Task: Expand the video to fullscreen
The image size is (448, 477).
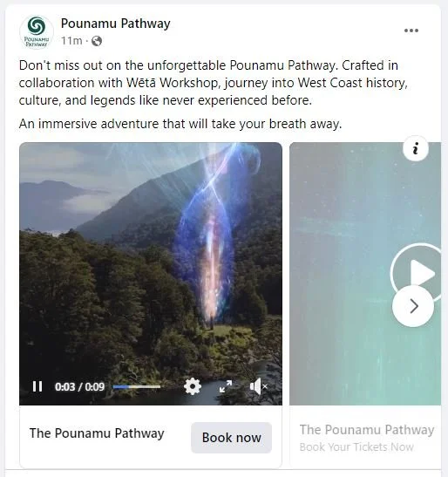Action: point(226,386)
